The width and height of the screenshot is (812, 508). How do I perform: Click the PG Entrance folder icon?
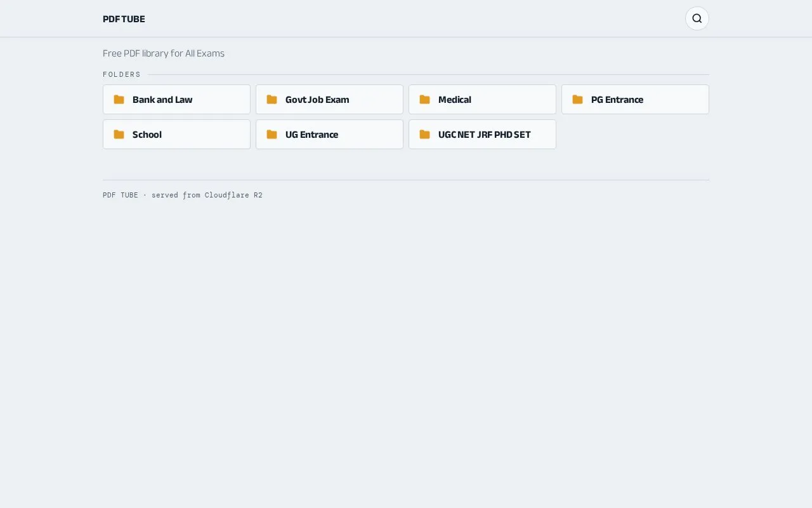577,100
